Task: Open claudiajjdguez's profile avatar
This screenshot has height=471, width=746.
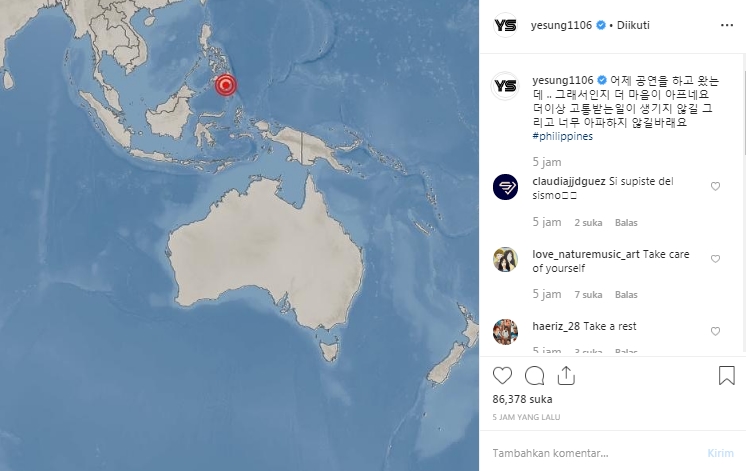Action: tap(505, 187)
